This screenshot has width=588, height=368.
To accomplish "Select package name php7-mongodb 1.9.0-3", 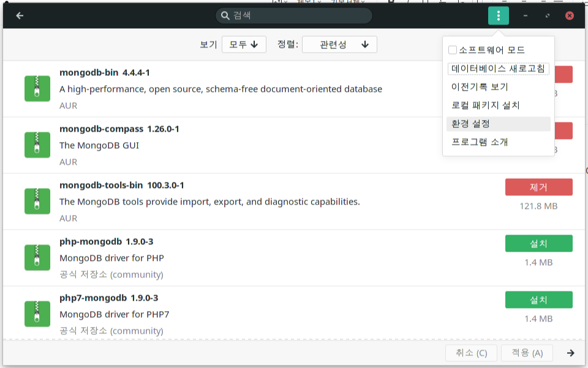I will coord(109,298).
